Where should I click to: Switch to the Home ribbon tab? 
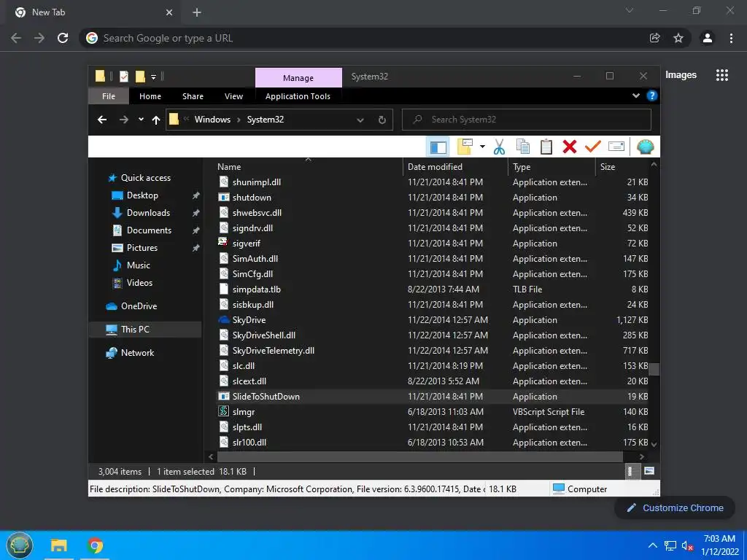coord(150,96)
